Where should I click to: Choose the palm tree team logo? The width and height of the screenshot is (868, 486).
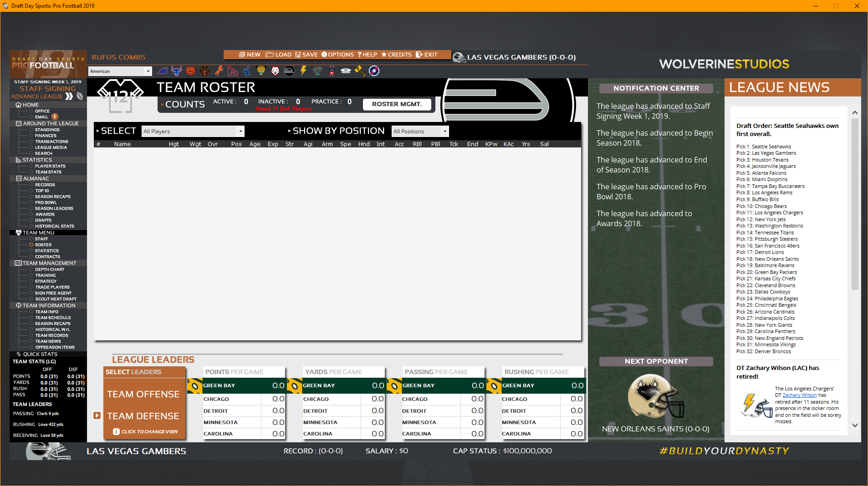click(x=317, y=71)
